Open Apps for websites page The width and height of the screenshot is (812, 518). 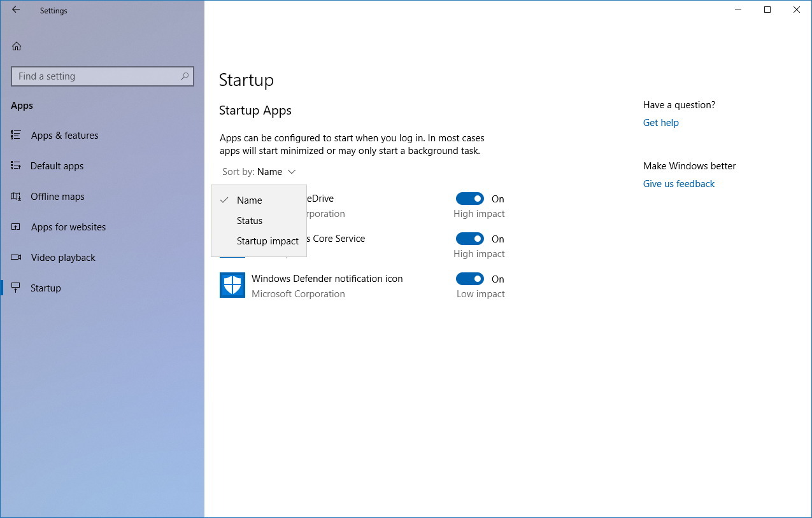tap(68, 227)
